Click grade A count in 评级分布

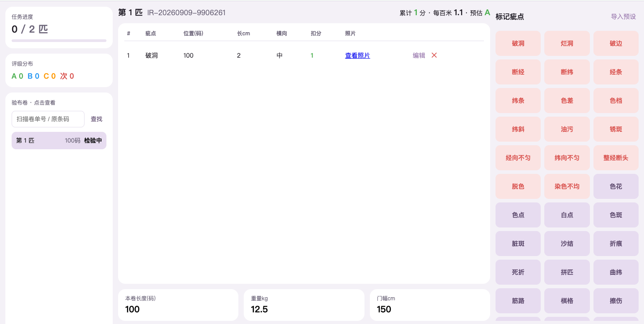point(17,76)
